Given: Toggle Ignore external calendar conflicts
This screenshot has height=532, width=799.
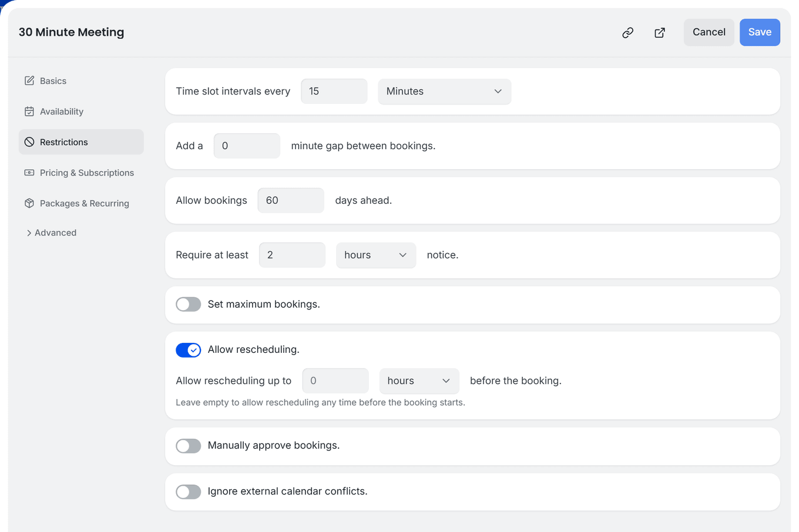Looking at the screenshot, I should pyautogui.click(x=188, y=491).
